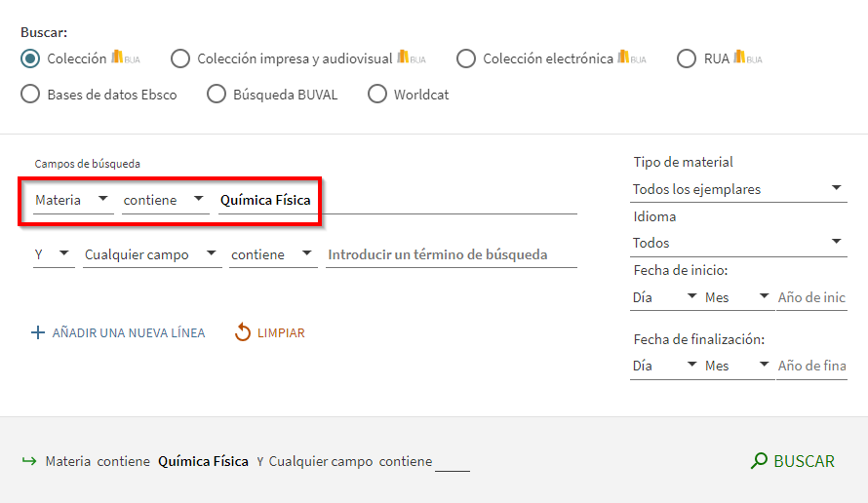Select the Colección electrónica radio button

(466, 58)
